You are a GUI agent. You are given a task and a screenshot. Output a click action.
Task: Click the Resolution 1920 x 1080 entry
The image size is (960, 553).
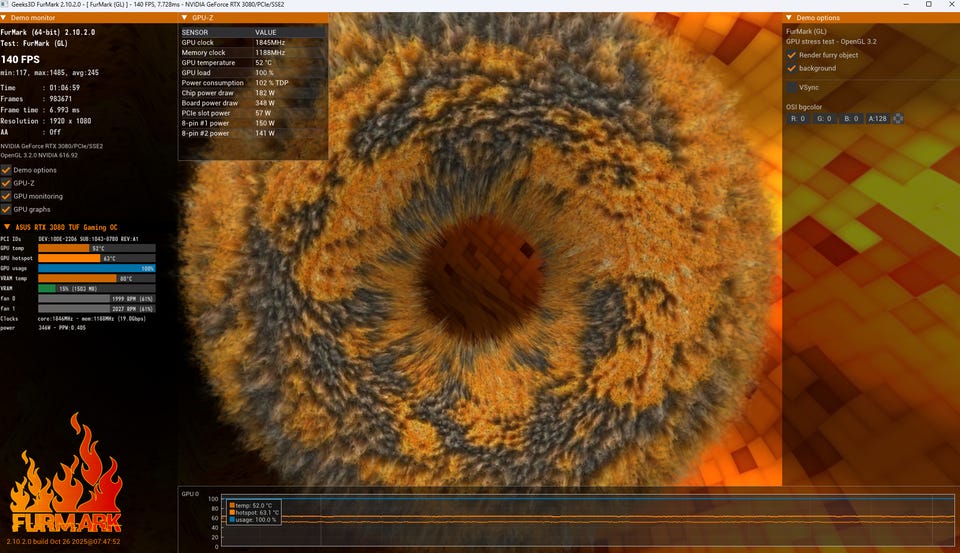[x=46, y=121]
